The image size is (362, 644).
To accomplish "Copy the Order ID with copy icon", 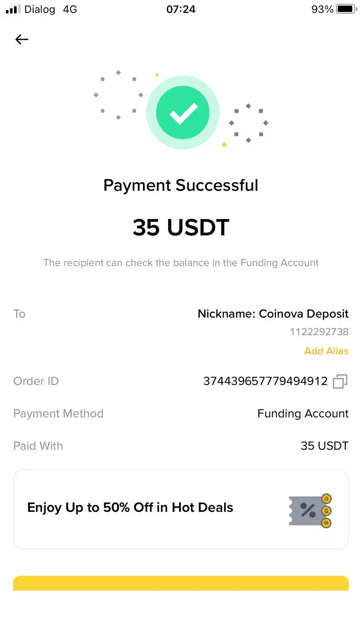I will [340, 381].
